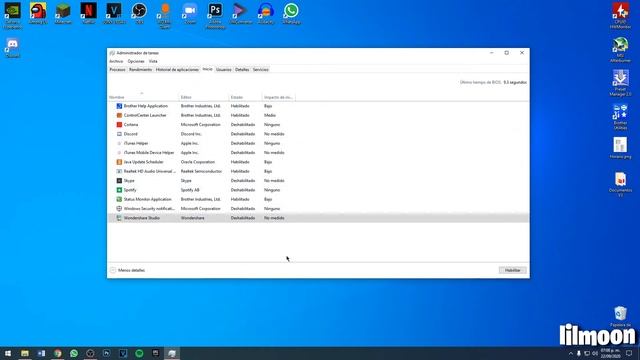This screenshot has height=360, width=640.
Task: Open the Recycle Bin on desktop
Action: click(620, 317)
